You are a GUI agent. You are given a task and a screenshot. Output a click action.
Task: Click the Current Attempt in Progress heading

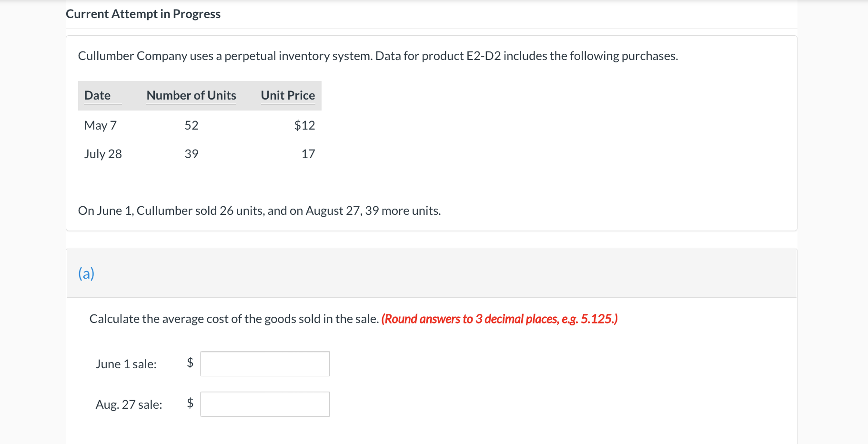(x=143, y=14)
